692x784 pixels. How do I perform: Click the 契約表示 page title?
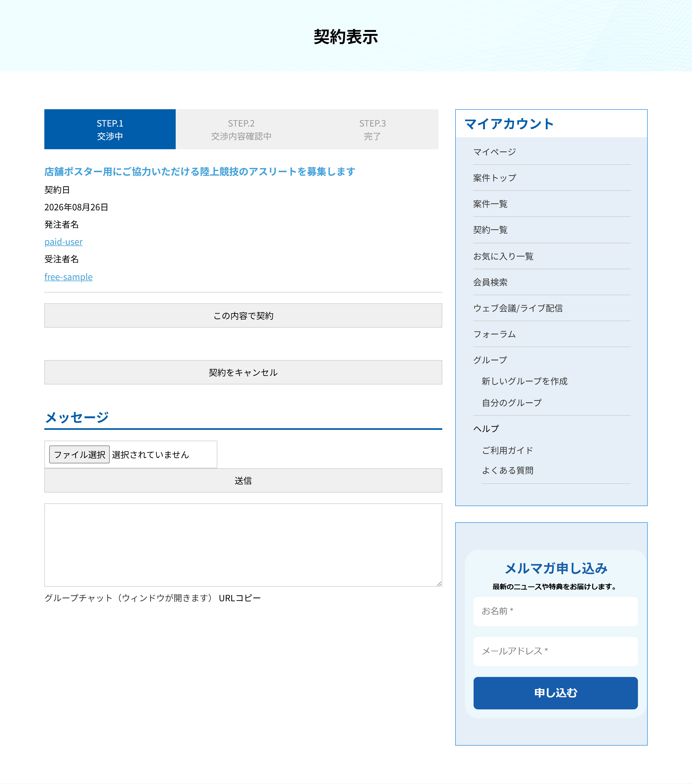coord(346,37)
